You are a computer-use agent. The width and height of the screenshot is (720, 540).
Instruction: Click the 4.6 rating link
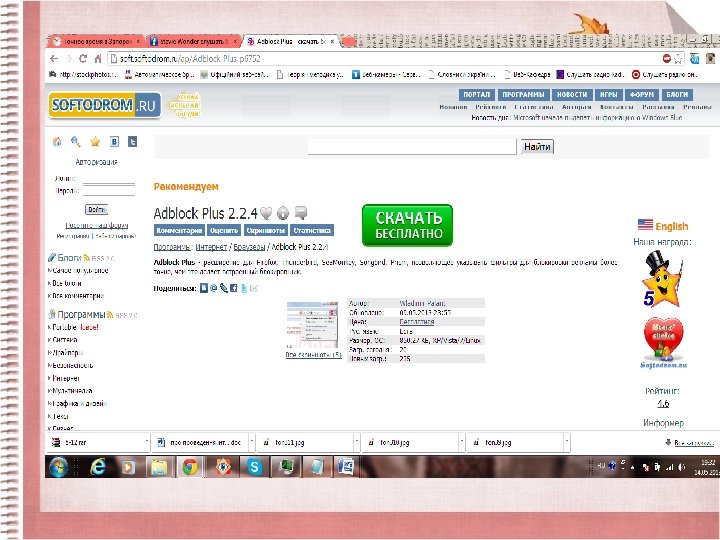click(x=663, y=404)
